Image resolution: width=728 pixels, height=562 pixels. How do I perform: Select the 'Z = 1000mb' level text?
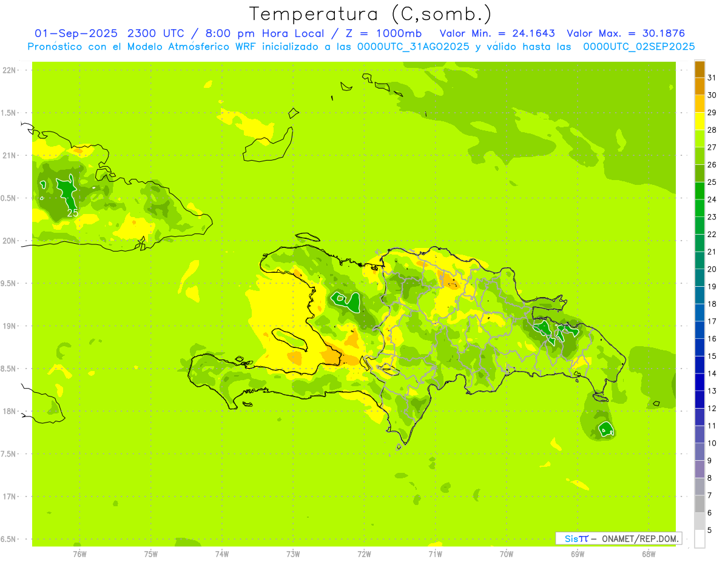point(383,33)
